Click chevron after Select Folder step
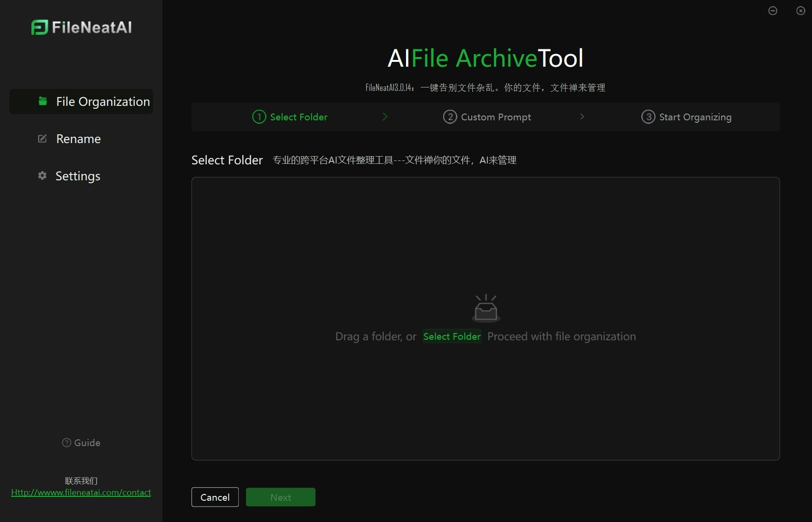Image resolution: width=812 pixels, height=522 pixels. (385, 116)
